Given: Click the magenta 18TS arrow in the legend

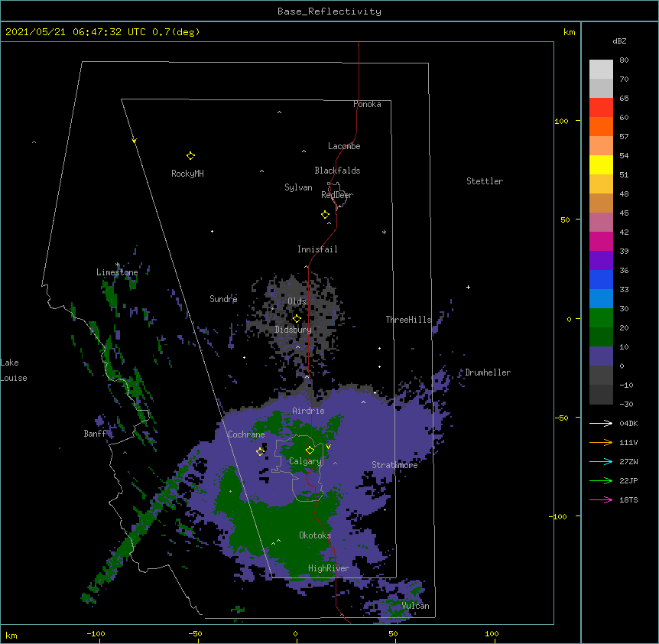Looking at the screenshot, I should [x=601, y=499].
